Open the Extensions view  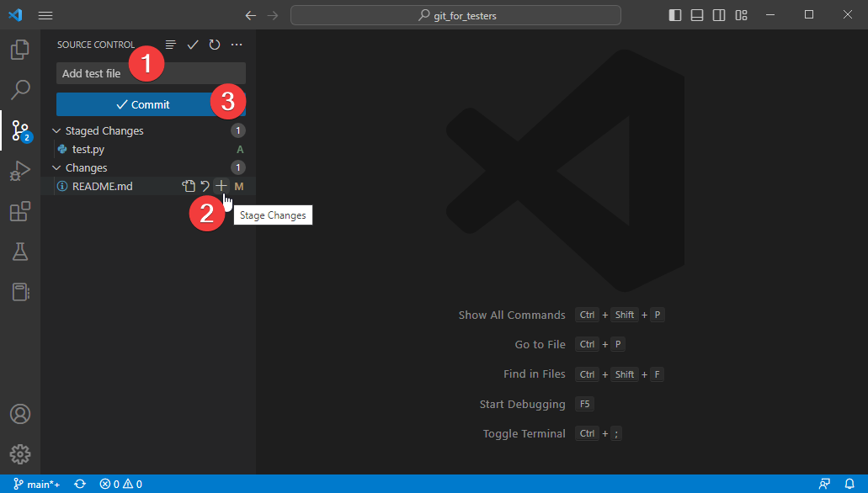click(20, 211)
